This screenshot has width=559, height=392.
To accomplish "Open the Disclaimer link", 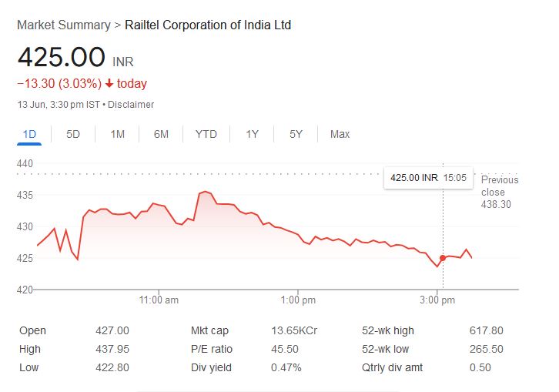I will click(x=132, y=104).
